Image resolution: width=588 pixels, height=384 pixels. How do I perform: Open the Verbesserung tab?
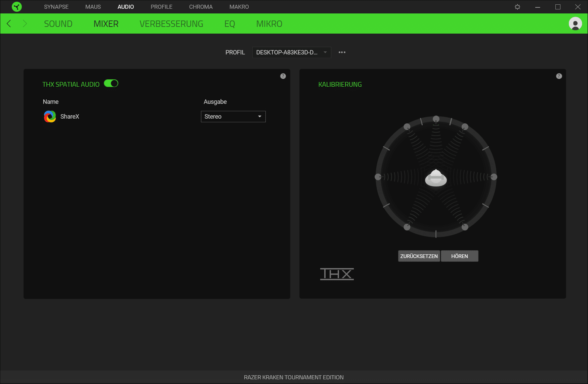point(171,24)
